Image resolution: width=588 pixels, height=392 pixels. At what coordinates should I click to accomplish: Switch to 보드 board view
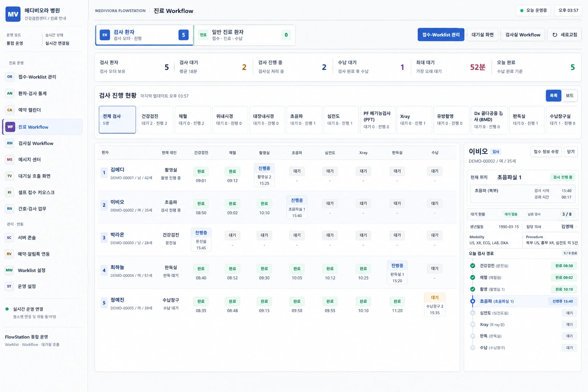[570, 95]
